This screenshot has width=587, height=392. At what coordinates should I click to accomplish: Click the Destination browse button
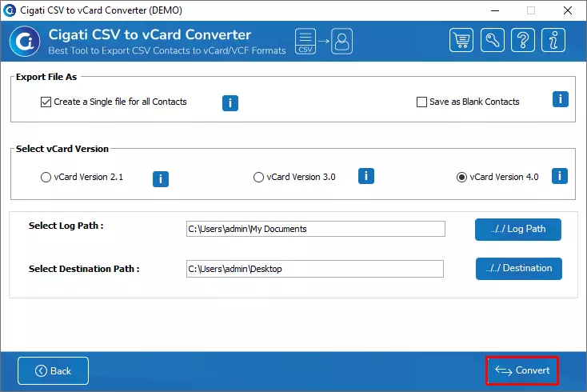[519, 269]
